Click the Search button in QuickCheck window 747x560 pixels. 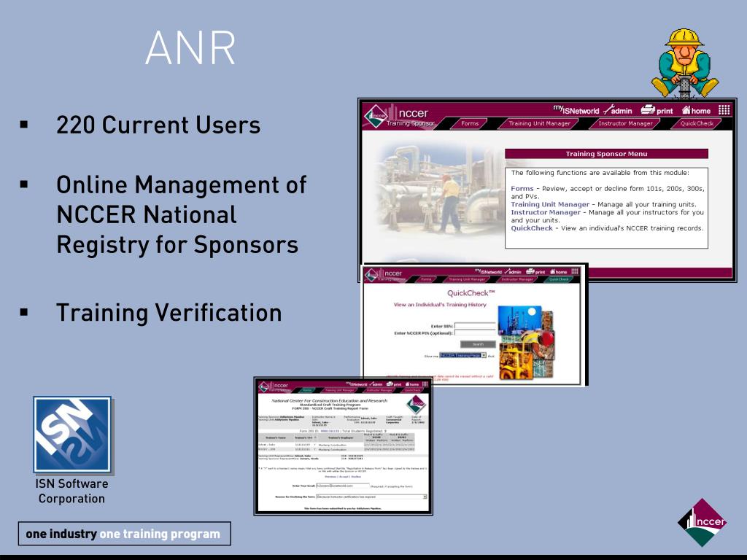[x=478, y=344]
